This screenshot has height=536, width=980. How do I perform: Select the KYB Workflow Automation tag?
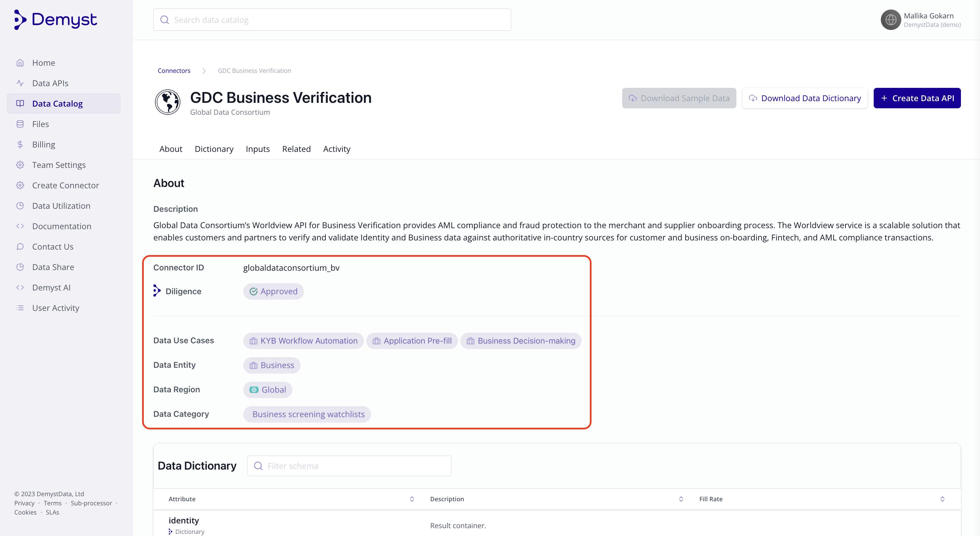point(303,341)
